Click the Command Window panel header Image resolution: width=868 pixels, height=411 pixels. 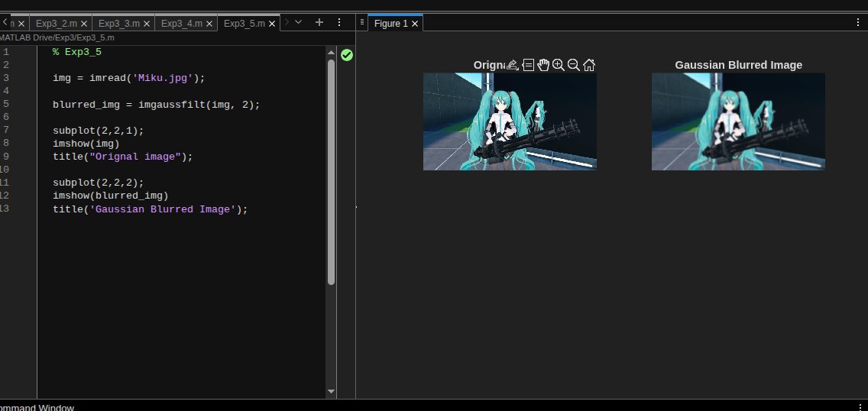click(x=37, y=408)
